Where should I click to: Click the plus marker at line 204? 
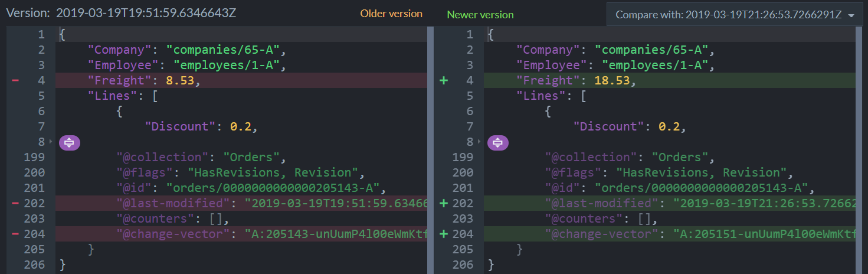coord(444,234)
